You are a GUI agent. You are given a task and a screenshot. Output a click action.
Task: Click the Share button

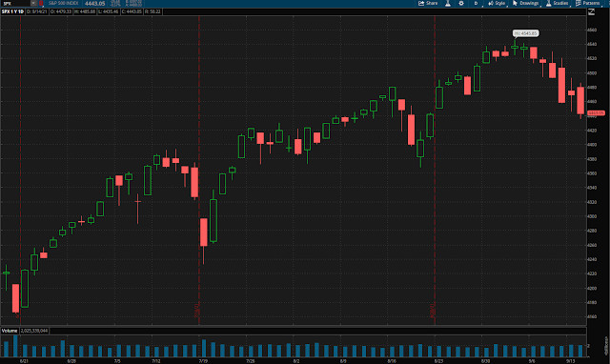[x=428, y=3]
